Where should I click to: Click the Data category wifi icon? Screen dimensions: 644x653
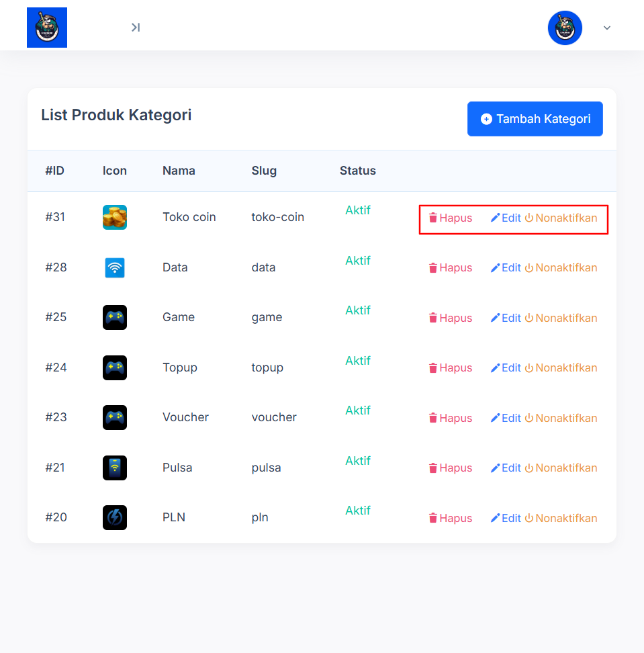115,267
